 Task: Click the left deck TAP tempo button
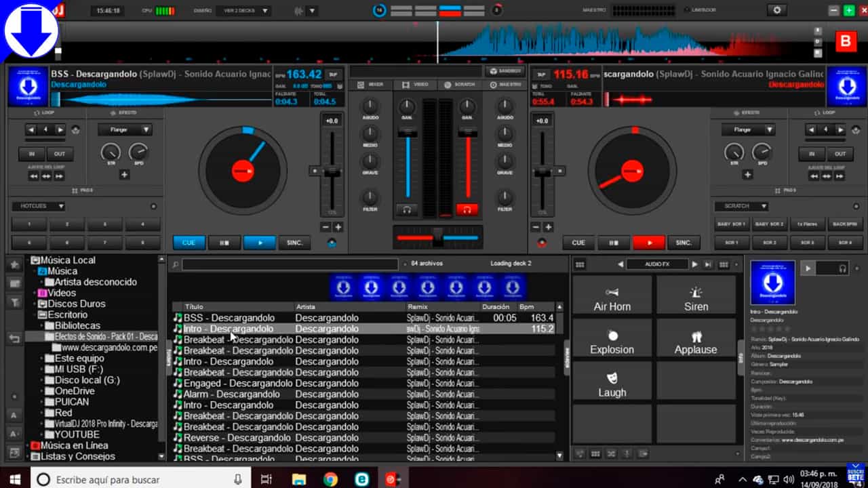333,75
